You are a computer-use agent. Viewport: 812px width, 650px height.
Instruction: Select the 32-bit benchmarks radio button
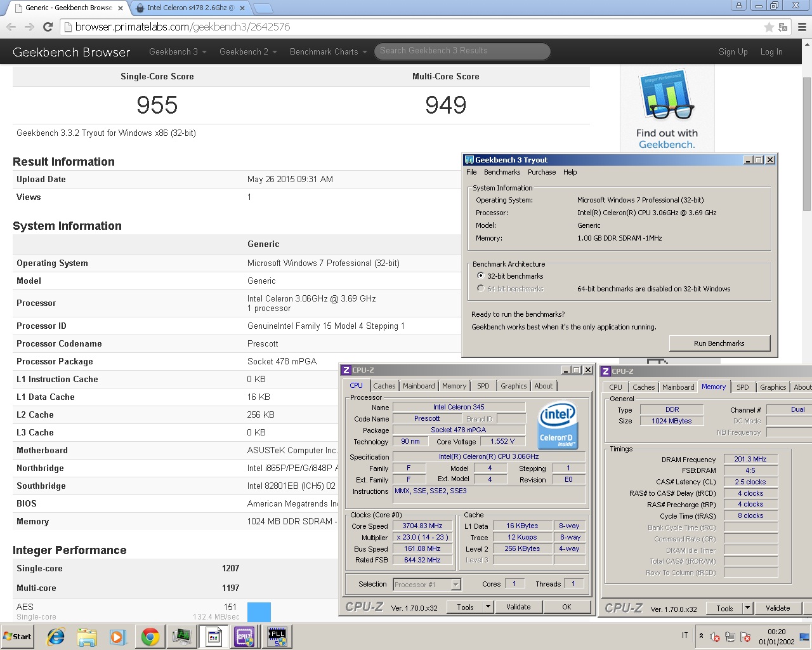pos(480,275)
